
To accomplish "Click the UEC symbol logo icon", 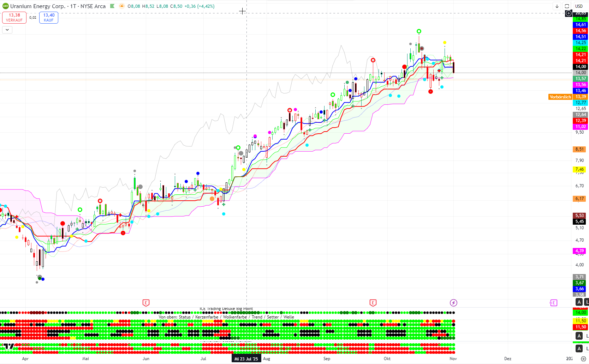I will pyautogui.click(x=5, y=6).
